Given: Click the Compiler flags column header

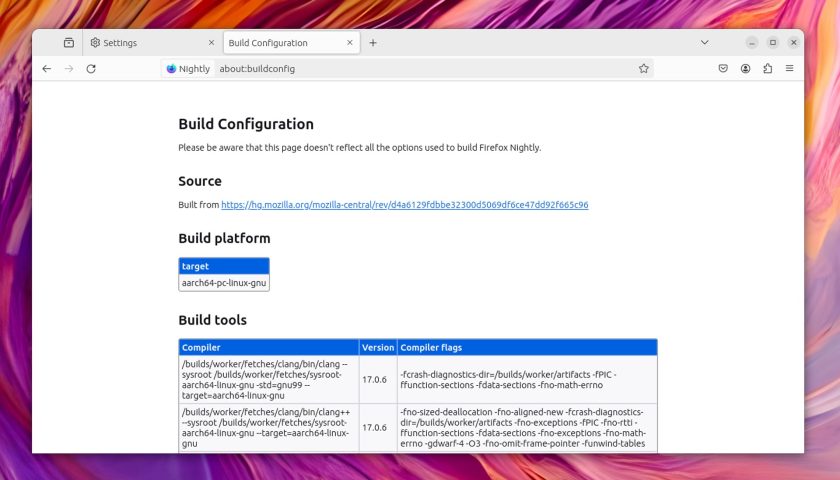Looking at the screenshot, I should 527,347.
